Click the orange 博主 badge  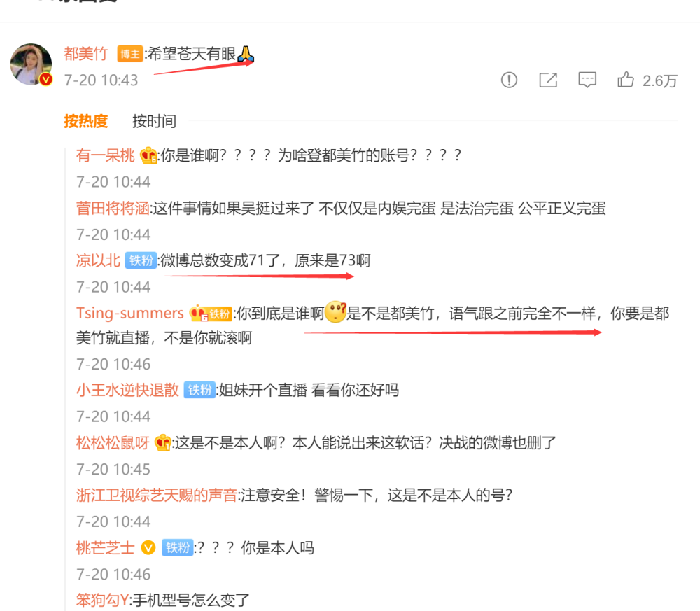(x=130, y=54)
